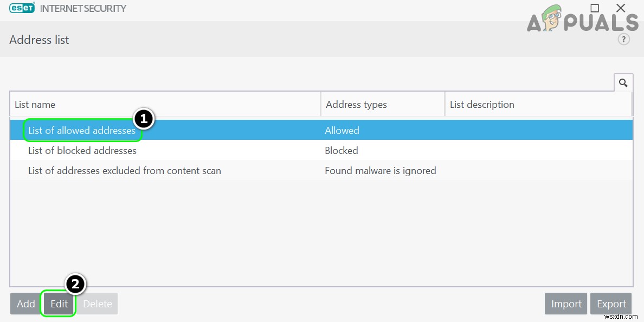Click the ESET logo
This screenshot has height=322, width=644.
tap(22, 8)
